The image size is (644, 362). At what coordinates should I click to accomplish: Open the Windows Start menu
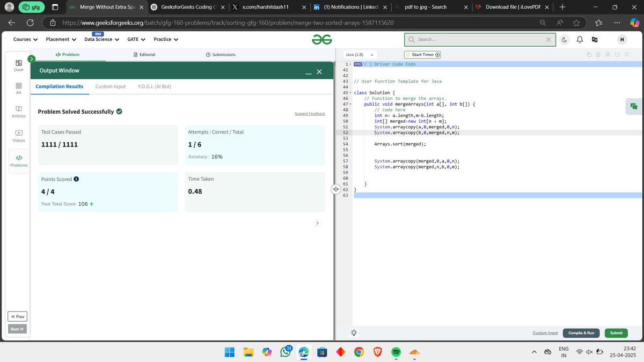tap(229, 352)
